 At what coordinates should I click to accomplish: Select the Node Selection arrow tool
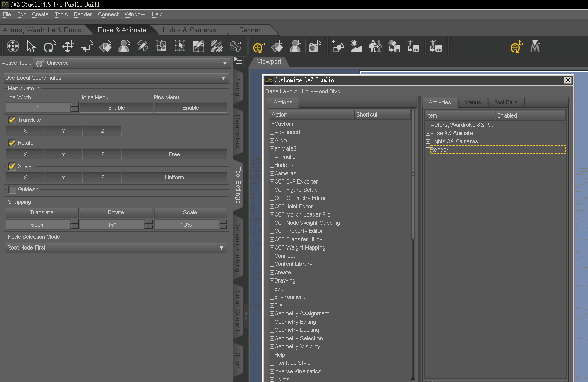point(31,47)
